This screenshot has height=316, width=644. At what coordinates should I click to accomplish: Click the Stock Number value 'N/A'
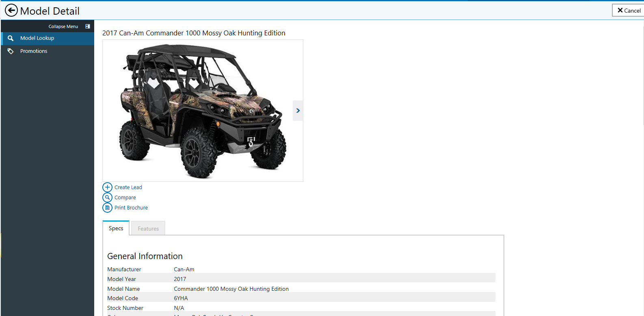[179, 308]
